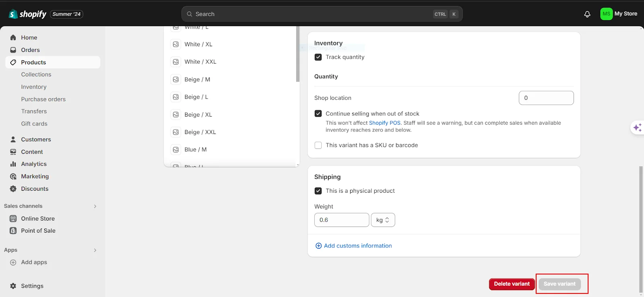
Task: Open Customers in the sidebar
Action: click(x=36, y=139)
